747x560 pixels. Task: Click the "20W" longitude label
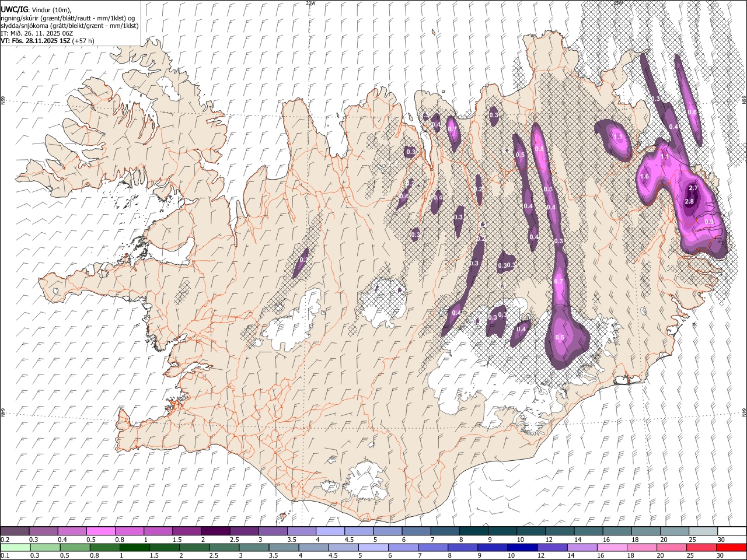click(310, 3)
